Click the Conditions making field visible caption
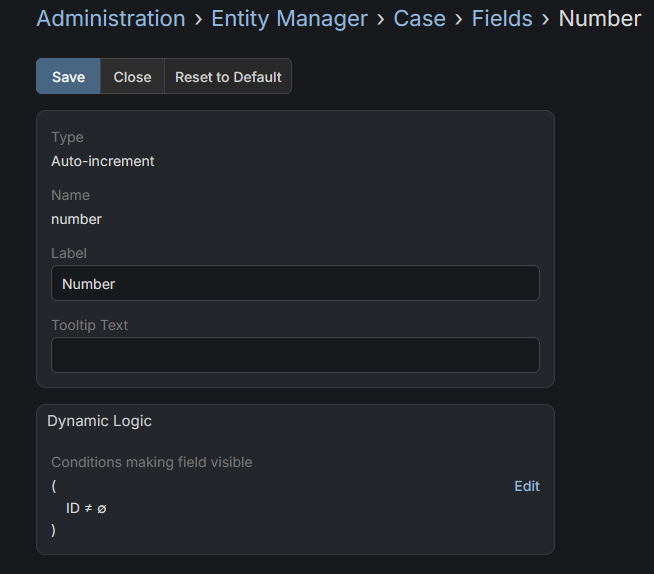 click(151, 462)
